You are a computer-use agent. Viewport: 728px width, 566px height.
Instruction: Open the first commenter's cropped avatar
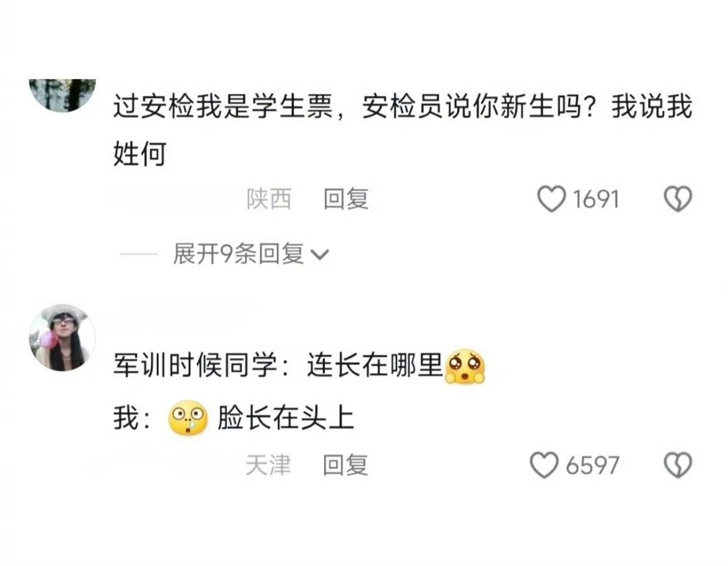tap(63, 95)
